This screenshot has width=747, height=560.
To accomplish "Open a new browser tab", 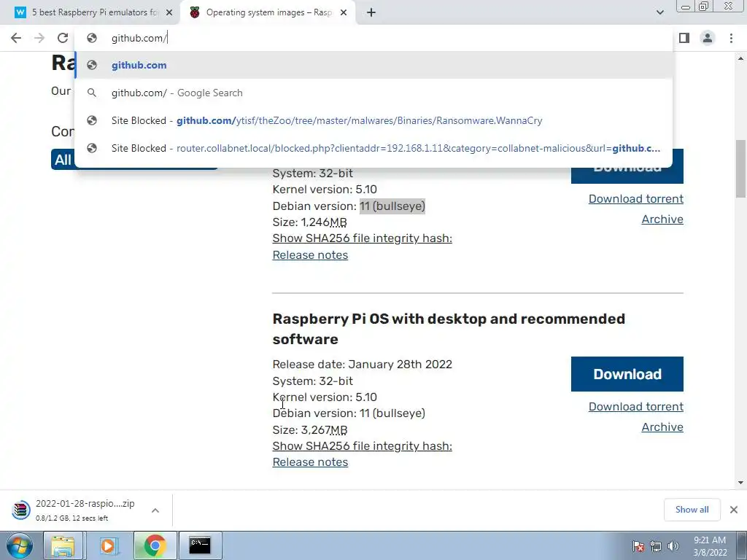I will coord(371,12).
